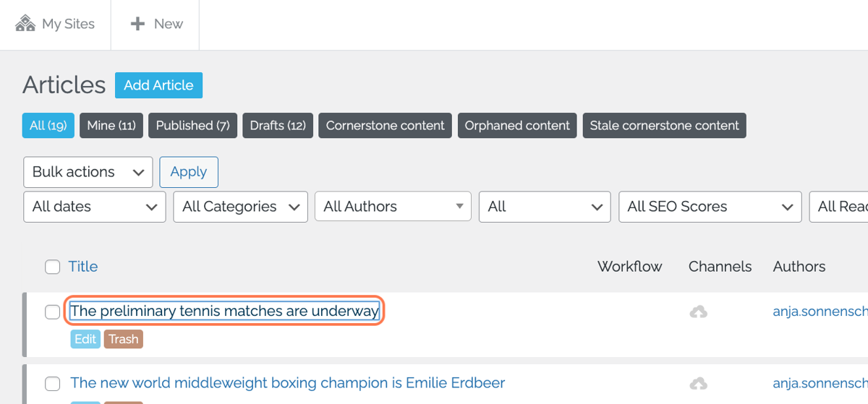Image resolution: width=868 pixels, height=404 pixels.
Task: Trash the tennis matches article
Action: click(x=124, y=339)
